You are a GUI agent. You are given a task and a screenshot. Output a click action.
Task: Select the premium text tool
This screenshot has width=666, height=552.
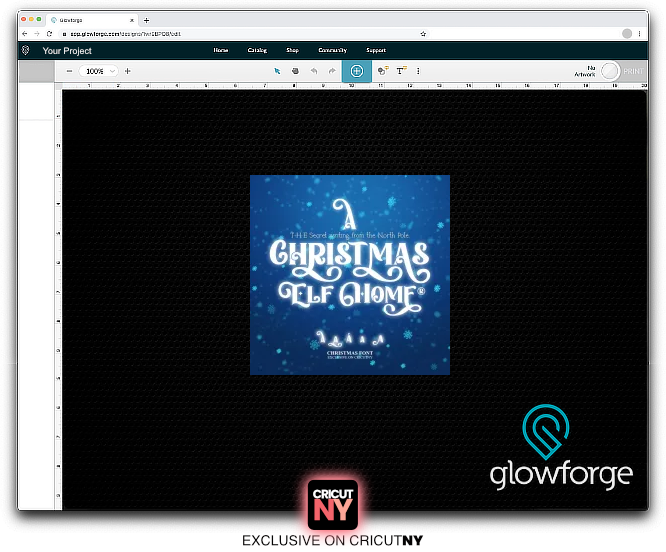[x=401, y=71]
